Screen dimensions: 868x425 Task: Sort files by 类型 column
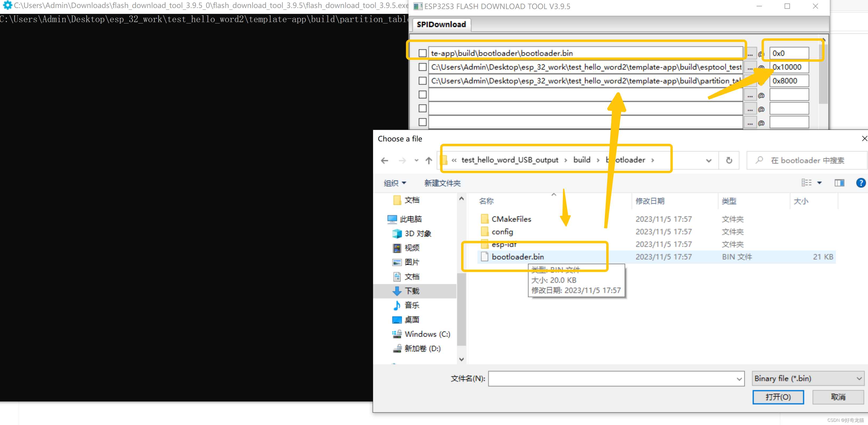coord(729,201)
